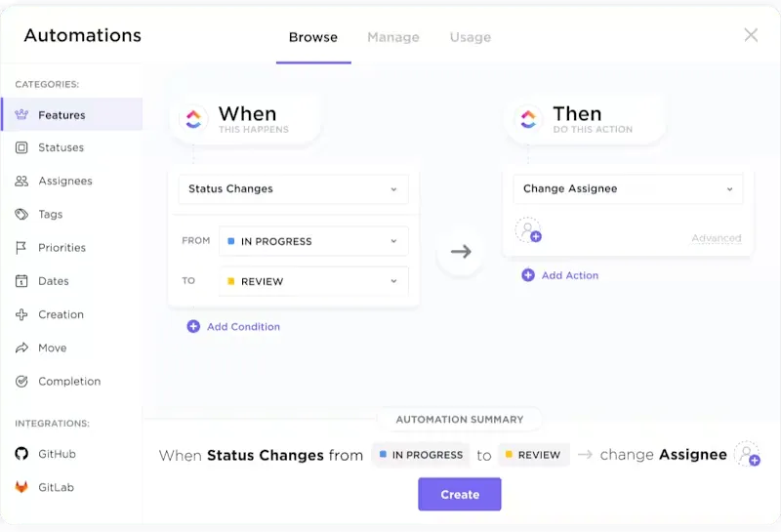Open the Priorities flag icon
Viewport: 781px width, 532px height.
pyautogui.click(x=21, y=248)
